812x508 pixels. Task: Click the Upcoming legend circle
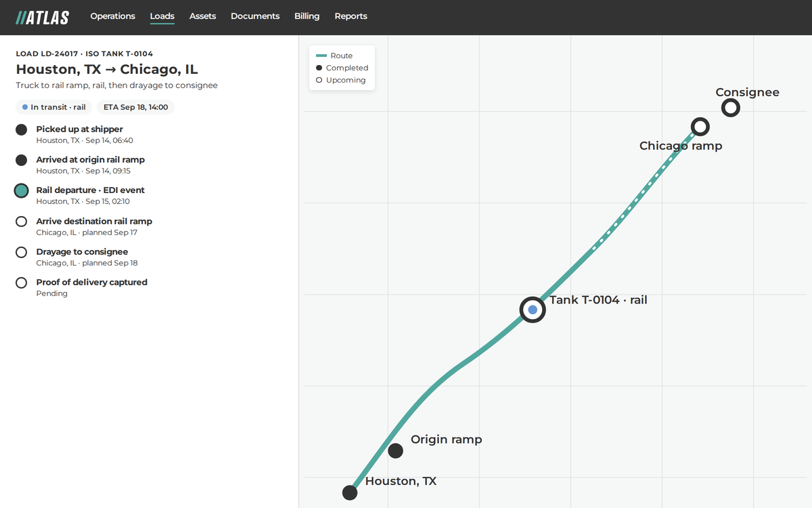tap(319, 80)
